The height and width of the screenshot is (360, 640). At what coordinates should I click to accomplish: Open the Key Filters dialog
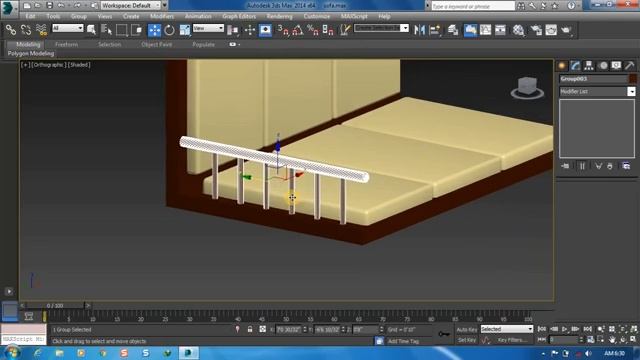tap(512, 340)
